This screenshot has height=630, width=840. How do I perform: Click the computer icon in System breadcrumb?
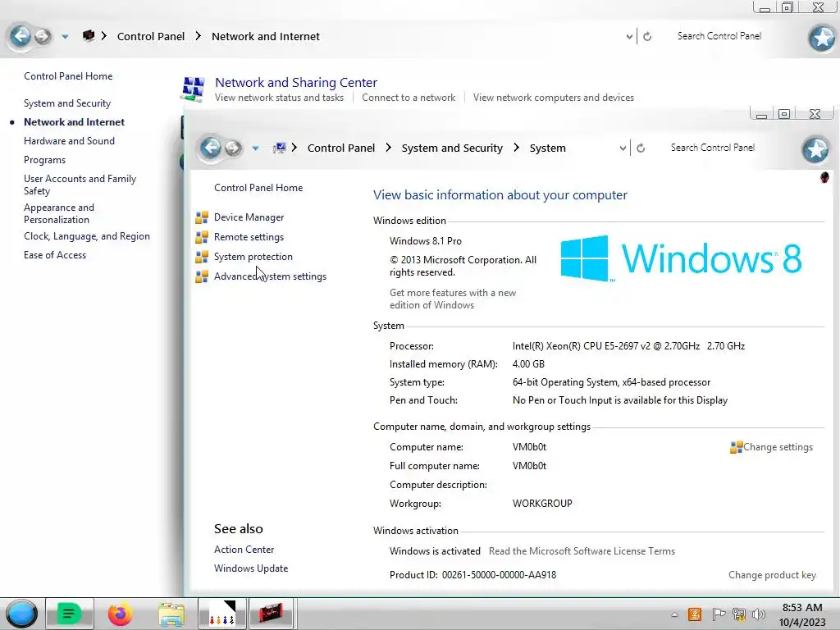279,148
